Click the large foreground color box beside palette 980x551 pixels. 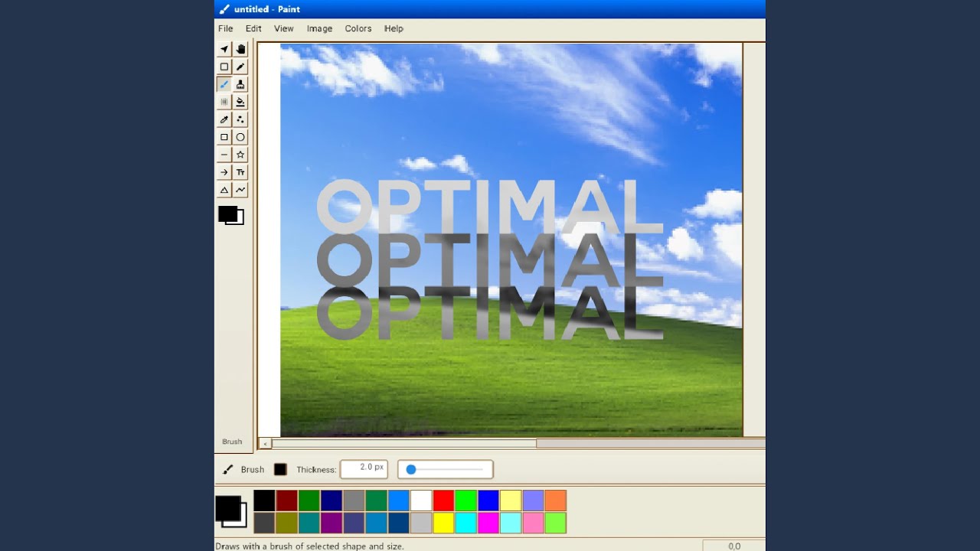click(227, 508)
